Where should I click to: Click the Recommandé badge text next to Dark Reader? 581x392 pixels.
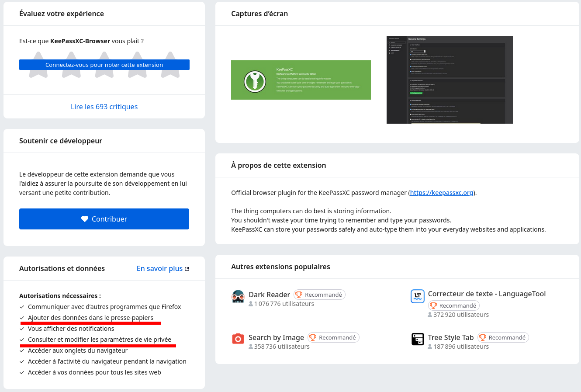323,295
